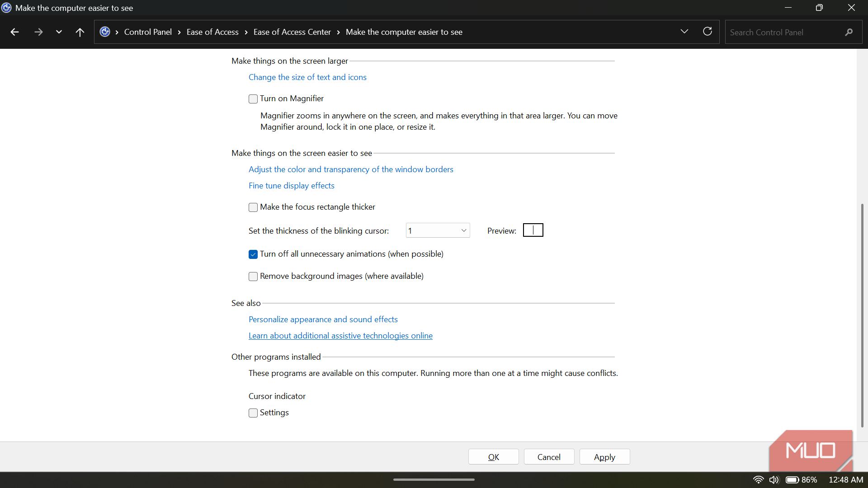Select Control Panel in the breadcrumb
Viewport: 868px width, 488px height.
point(148,32)
